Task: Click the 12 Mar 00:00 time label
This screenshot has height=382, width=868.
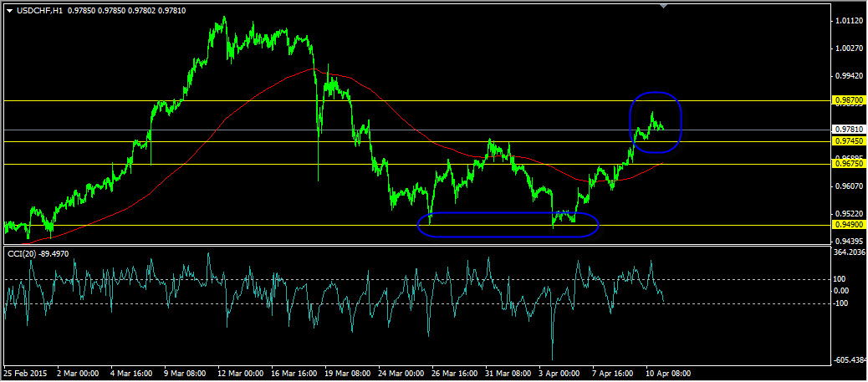Action: [x=238, y=374]
